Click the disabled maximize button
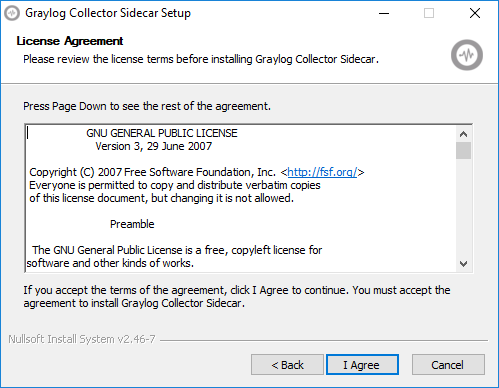This screenshot has width=499, height=388. (429, 13)
